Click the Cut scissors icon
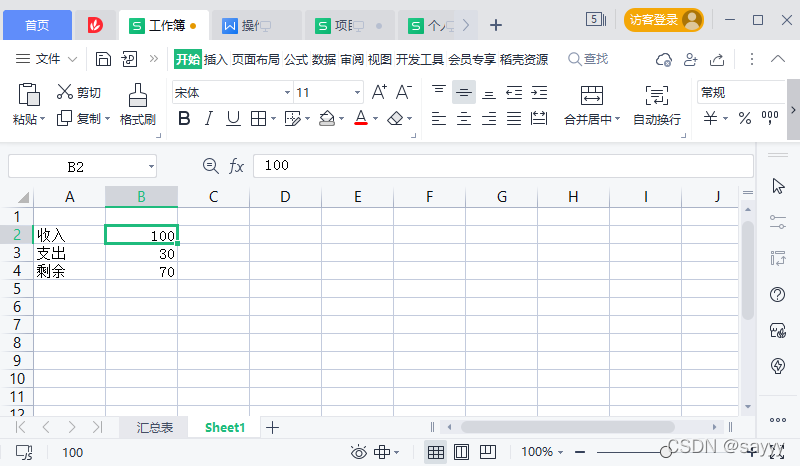Screen dimensions: 800x466 pos(64,92)
